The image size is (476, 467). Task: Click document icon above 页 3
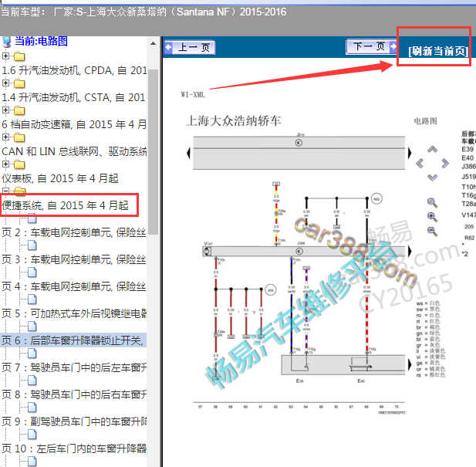click(32, 245)
